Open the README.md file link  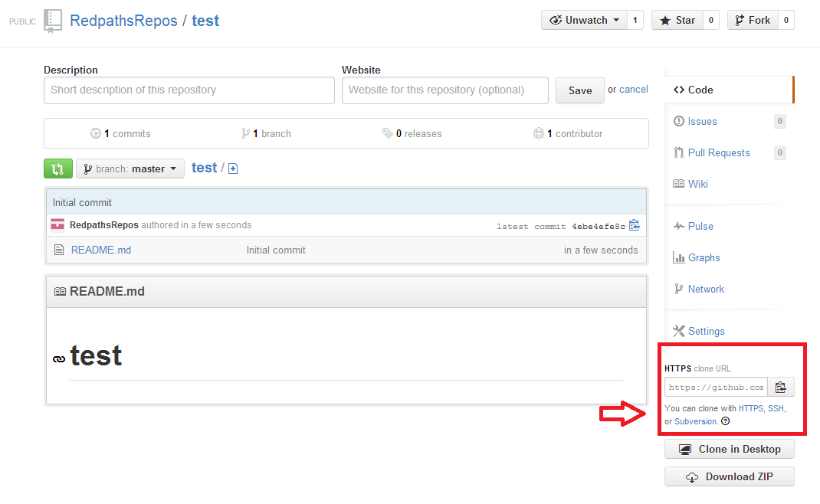pos(101,250)
